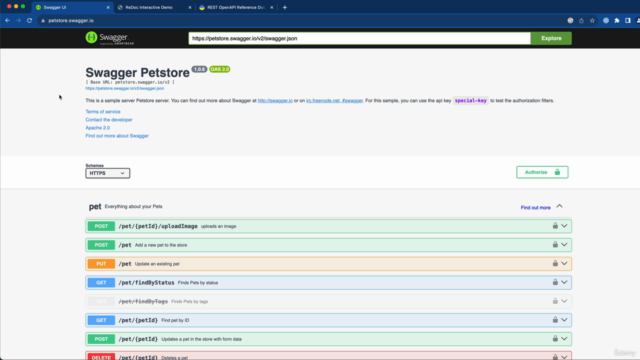Open a new browser tab with plus

point(285,7)
